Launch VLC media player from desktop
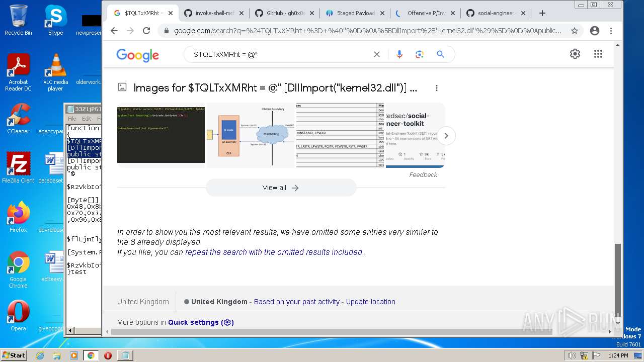The image size is (644, 362). (55, 73)
